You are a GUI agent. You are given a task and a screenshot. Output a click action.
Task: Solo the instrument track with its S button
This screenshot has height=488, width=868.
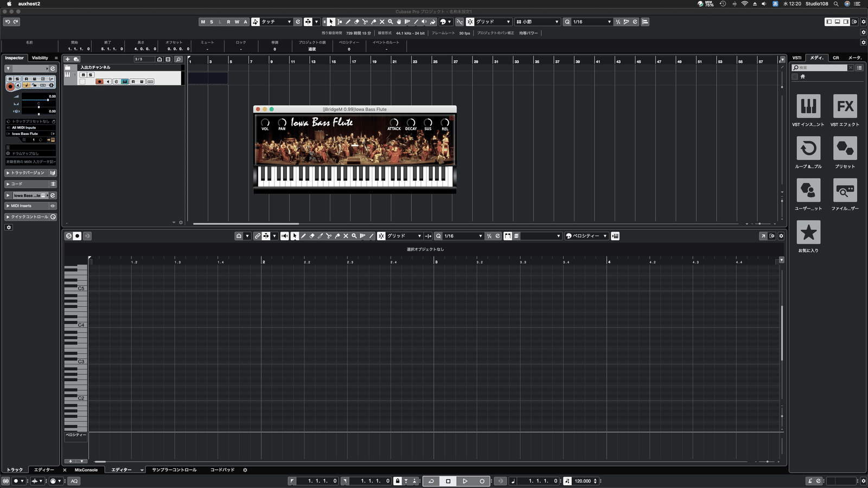pyautogui.click(x=90, y=75)
